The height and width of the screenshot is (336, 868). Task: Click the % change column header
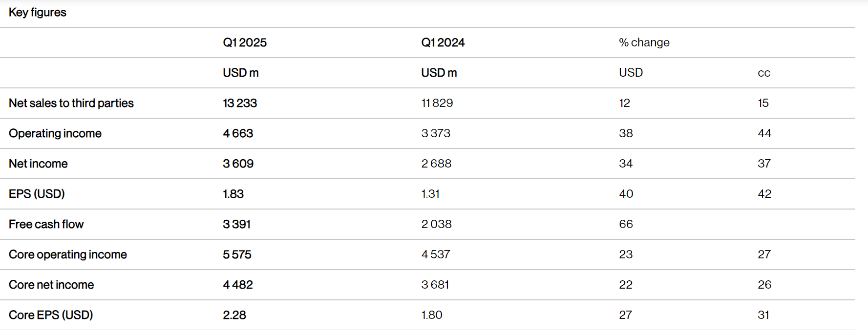(644, 42)
